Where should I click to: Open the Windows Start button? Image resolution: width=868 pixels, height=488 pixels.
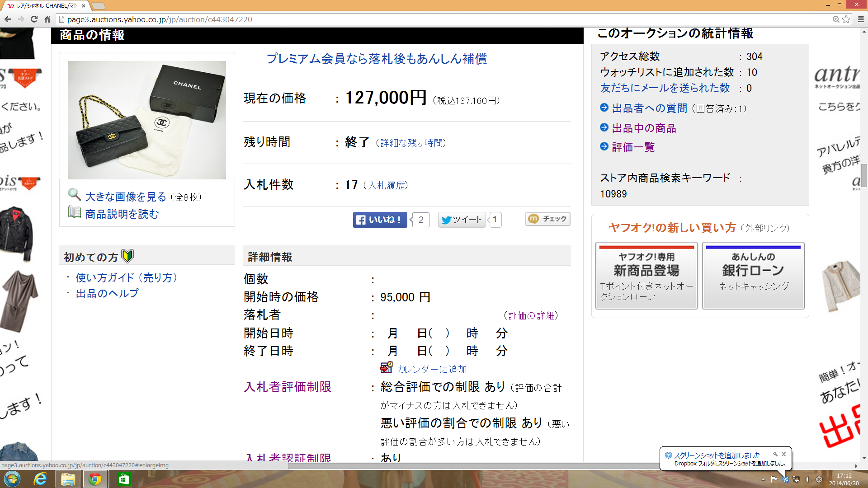click(12, 479)
